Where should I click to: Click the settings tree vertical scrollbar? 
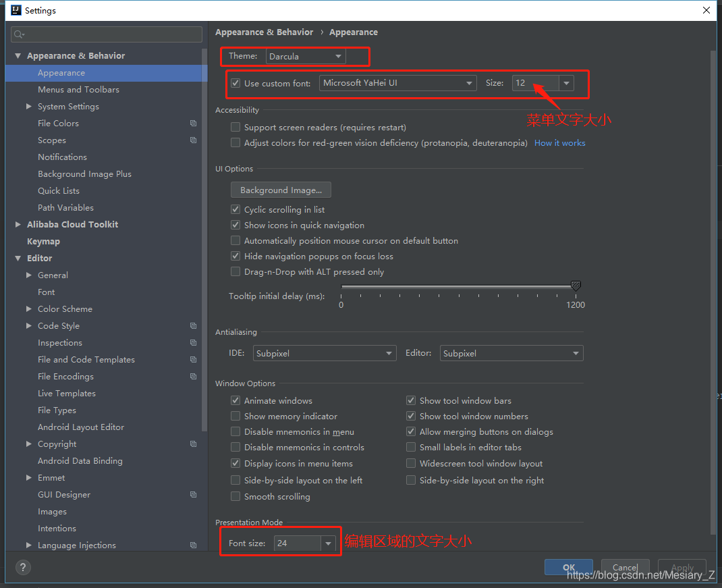204,240
